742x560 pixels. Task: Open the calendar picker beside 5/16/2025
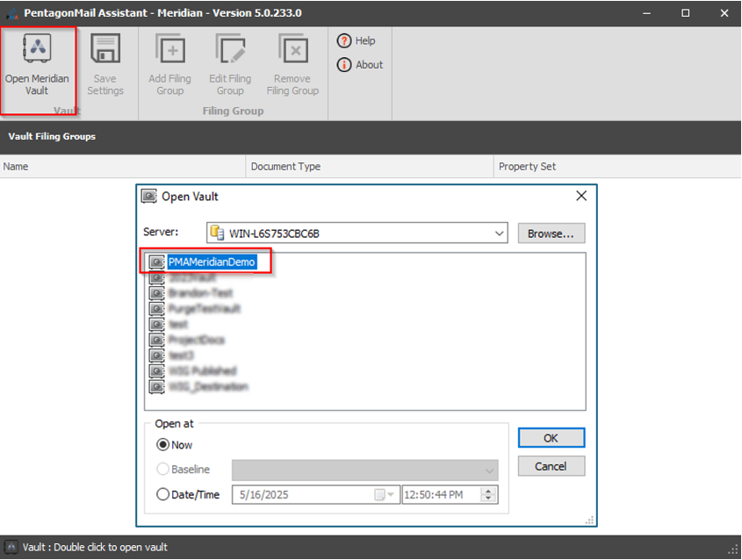385,495
